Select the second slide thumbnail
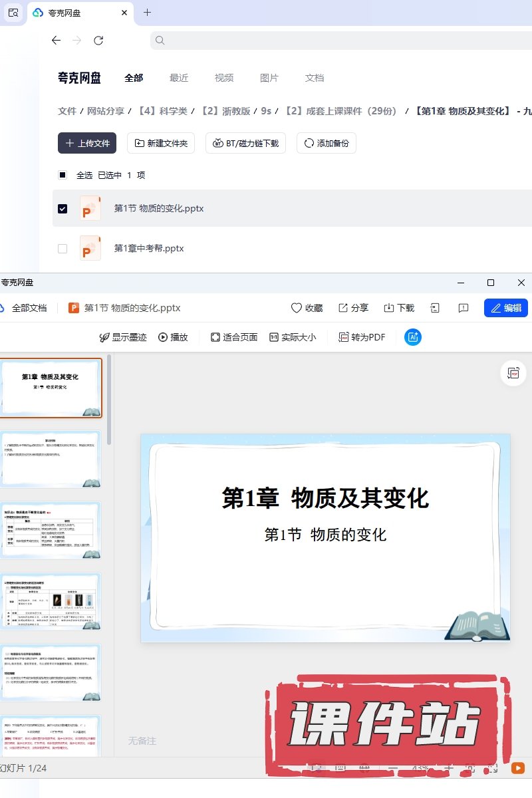This screenshot has width=532, height=798. (51, 460)
